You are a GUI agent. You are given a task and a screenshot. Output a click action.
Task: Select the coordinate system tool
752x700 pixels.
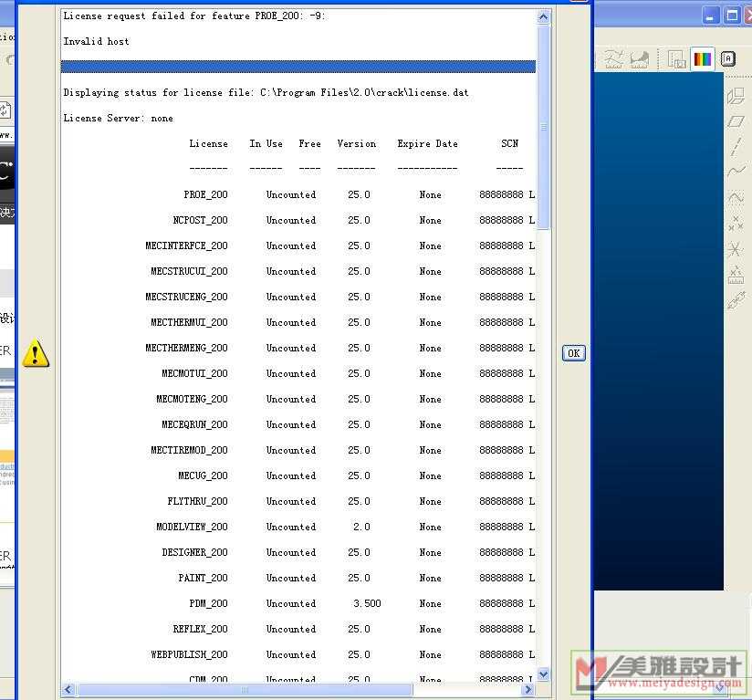coord(736,249)
